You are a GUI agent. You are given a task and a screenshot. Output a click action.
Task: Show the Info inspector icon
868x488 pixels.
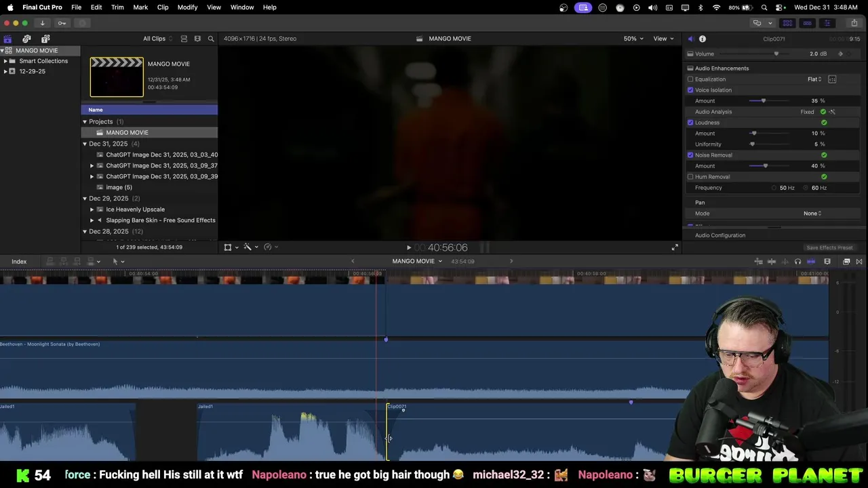703,39
